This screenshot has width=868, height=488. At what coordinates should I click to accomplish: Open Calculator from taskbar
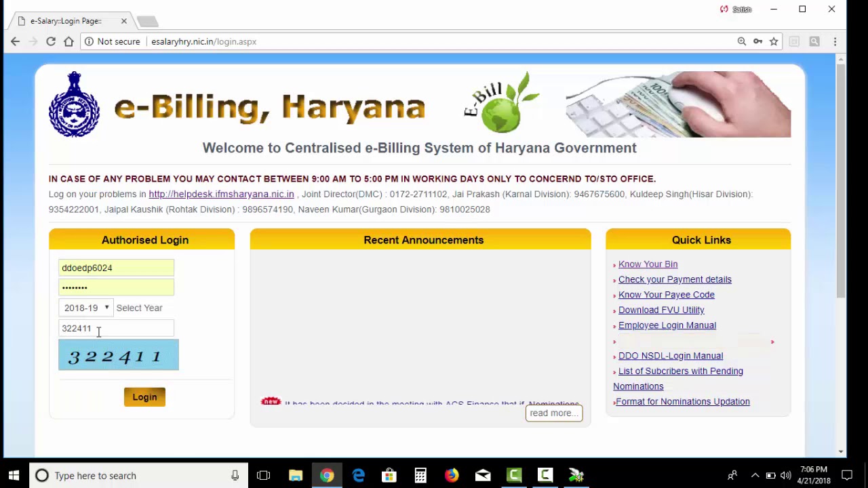(420, 475)
